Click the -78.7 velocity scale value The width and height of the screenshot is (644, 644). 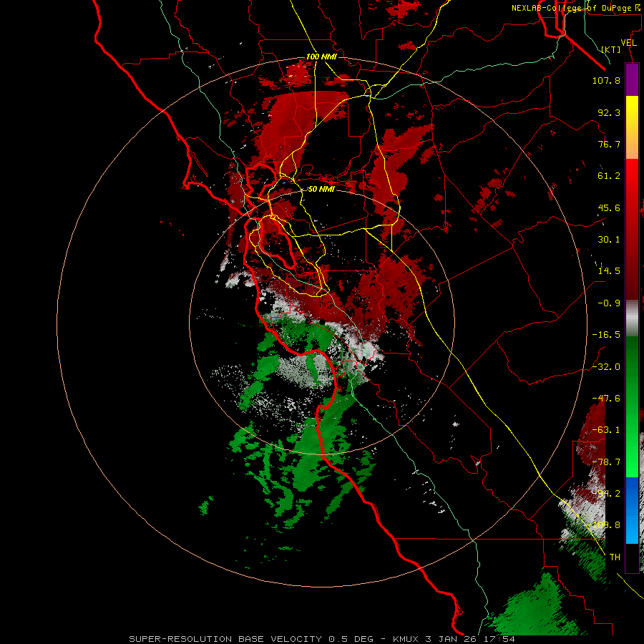[606, 462]
